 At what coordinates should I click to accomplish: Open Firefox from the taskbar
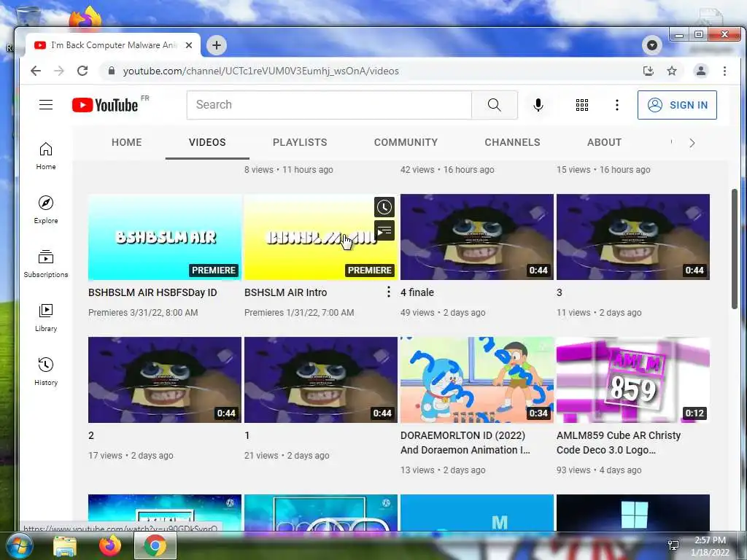pyautogui.click(x=109, y=545)
